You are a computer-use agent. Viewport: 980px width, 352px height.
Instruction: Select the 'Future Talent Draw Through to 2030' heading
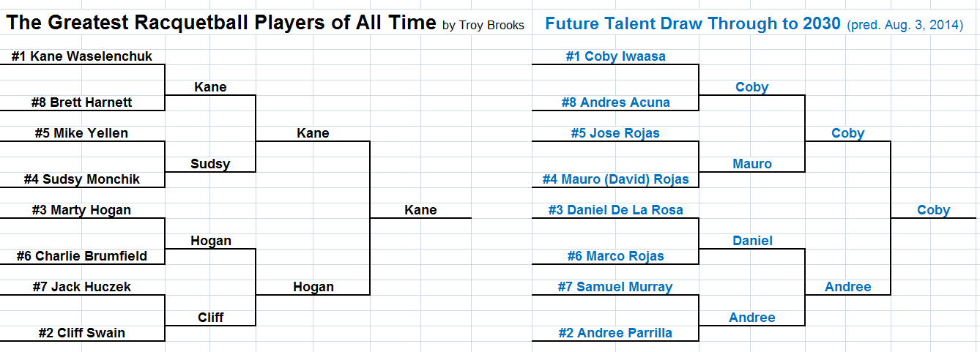click(693, 23)
